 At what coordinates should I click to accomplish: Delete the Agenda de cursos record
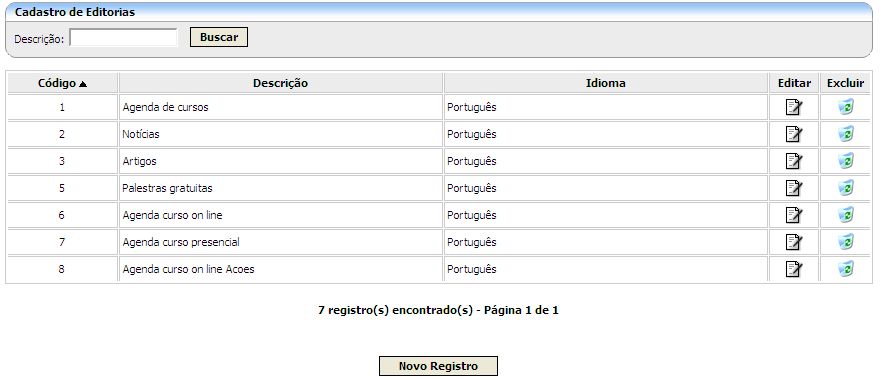point(845,107)
